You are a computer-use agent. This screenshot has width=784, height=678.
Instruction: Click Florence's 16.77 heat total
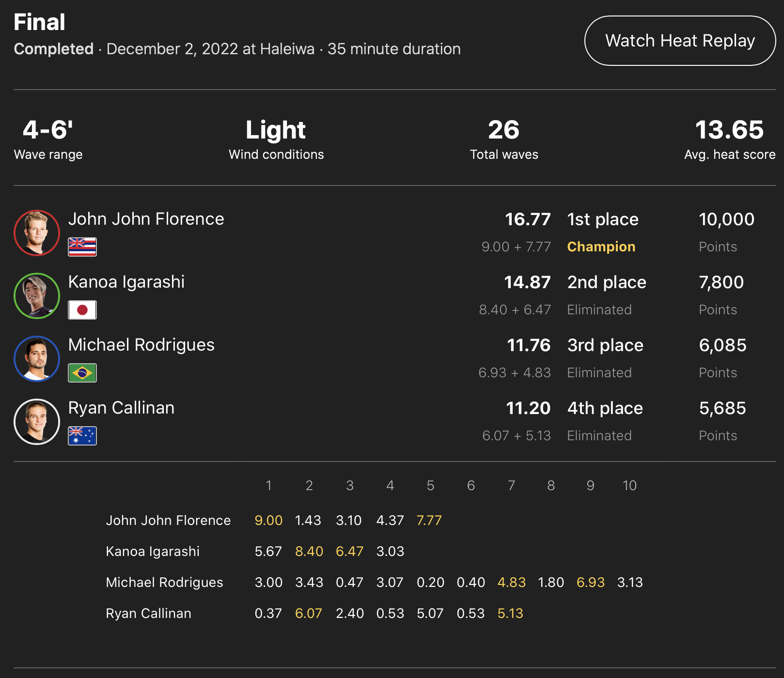click(x=528, y=219)
